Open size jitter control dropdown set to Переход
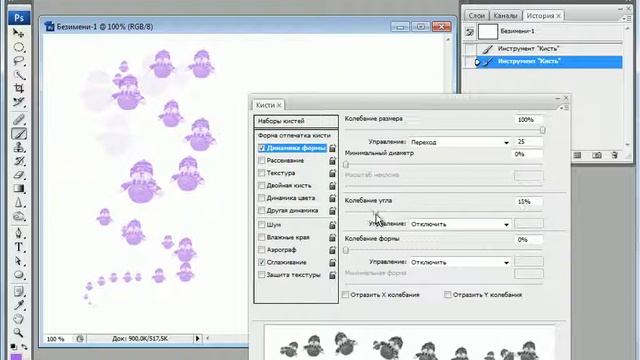640x360 pixels. (460, 142)
